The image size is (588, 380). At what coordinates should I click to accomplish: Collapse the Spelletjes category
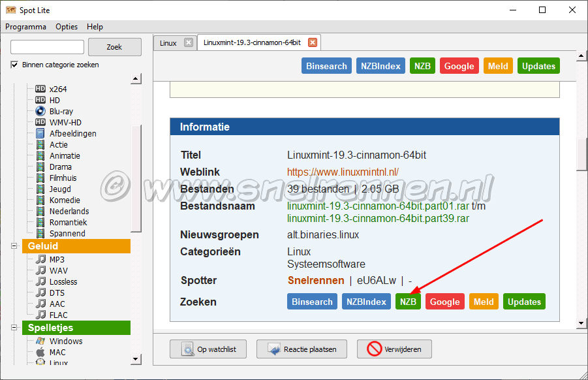[14, 328]
